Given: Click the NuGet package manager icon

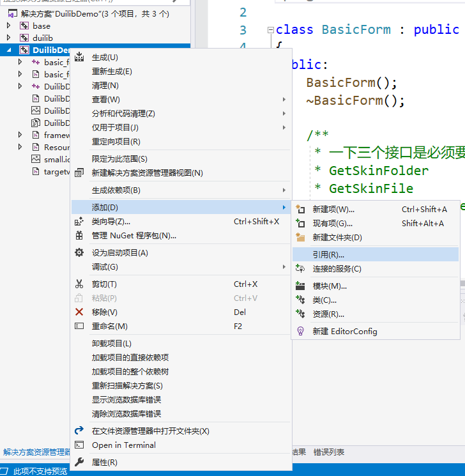Looking at the screenshot, I should tap(79, 236).
